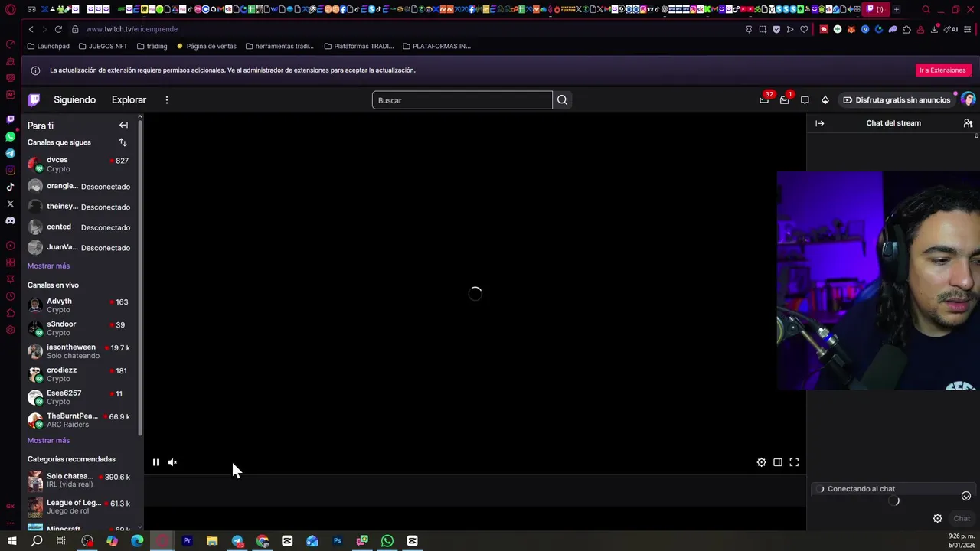Open the Get Bits diamond icon
Image resolution: width=980 pixels, height=551 pixels.
[825, 100]
